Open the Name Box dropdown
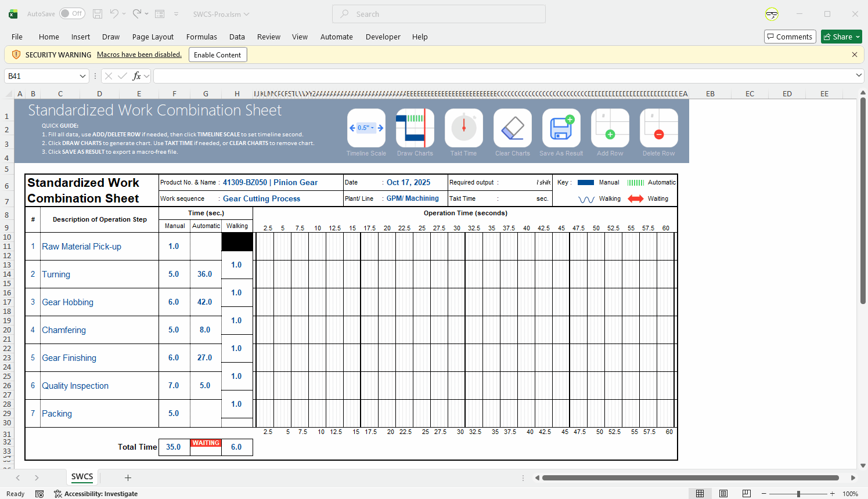Viewport: 868px width, 499px height. tap(82, 76)
